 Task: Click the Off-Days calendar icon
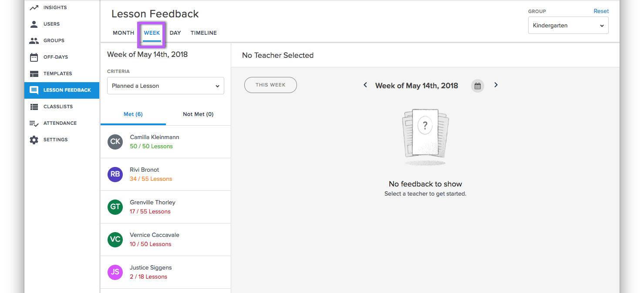(34, 57)
